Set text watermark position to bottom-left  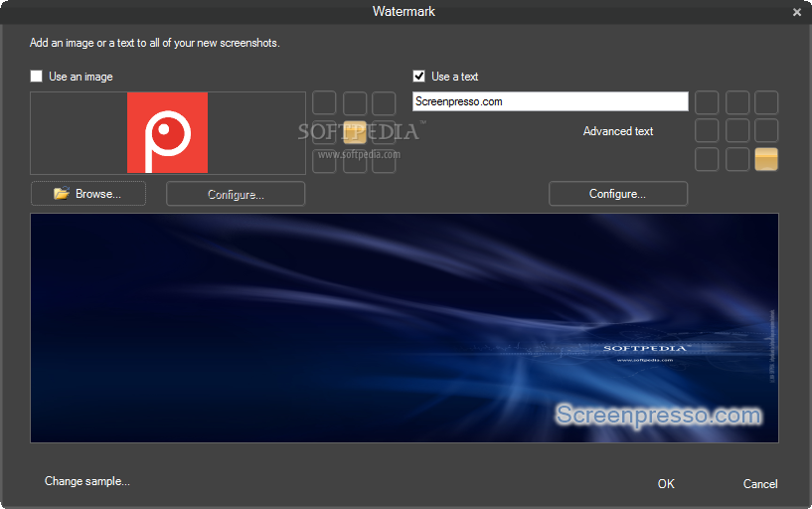pyautogui.click(x=707, y=159)
